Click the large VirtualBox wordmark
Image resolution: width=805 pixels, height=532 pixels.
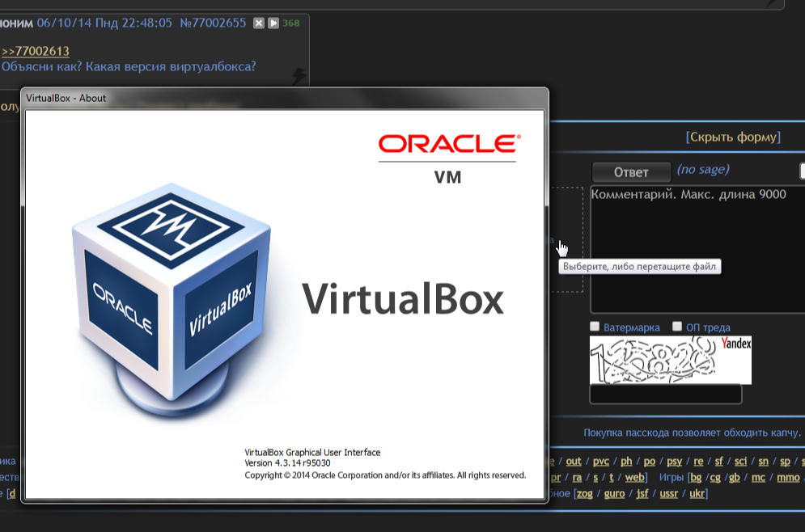click(x=403, y=299)
